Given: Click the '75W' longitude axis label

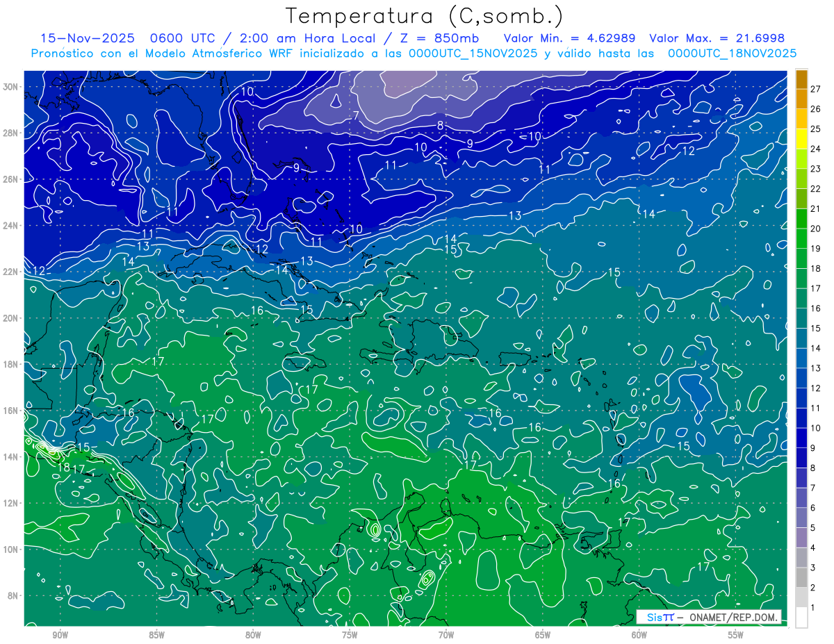Looking at the screenshot, I should 350,635.
